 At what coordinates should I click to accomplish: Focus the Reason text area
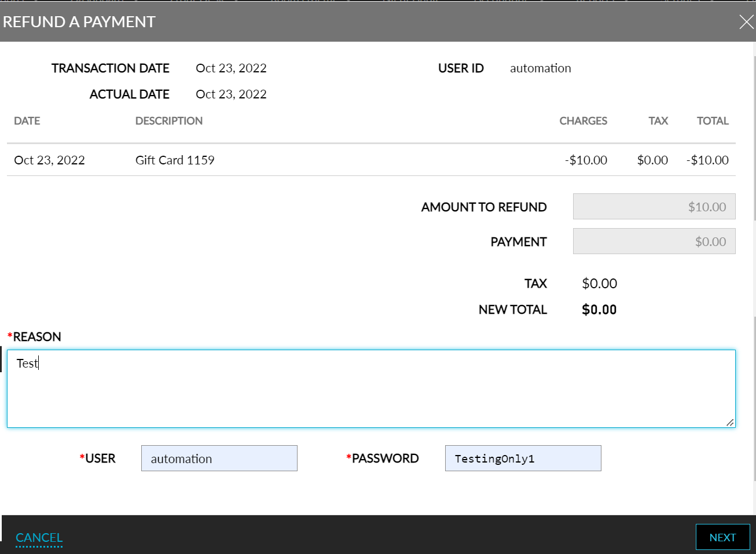[x=371, y=388]
